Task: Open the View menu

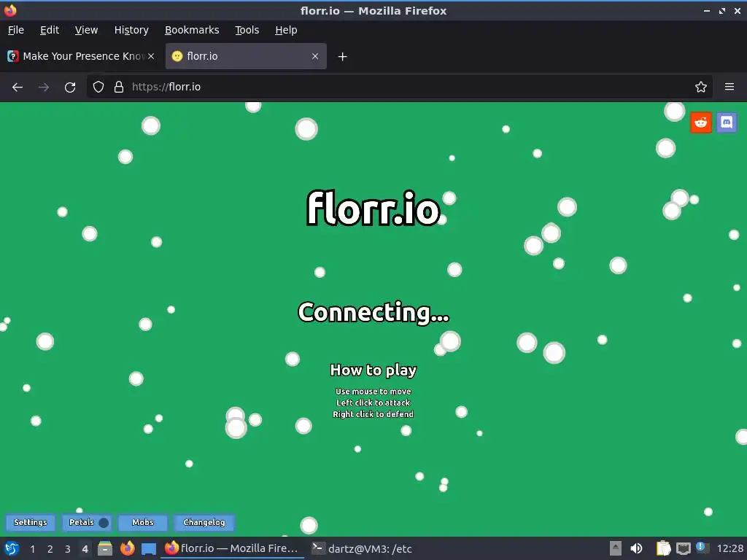Action: 86,30
